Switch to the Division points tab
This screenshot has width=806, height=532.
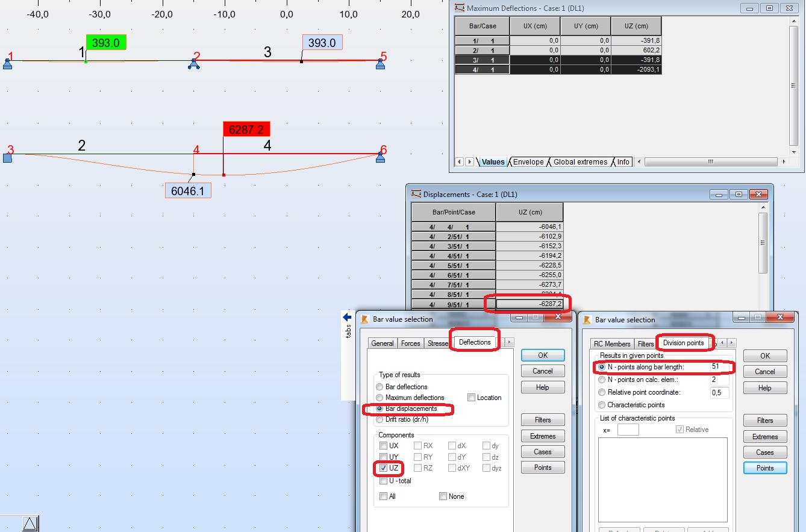(x=684, y=343)
